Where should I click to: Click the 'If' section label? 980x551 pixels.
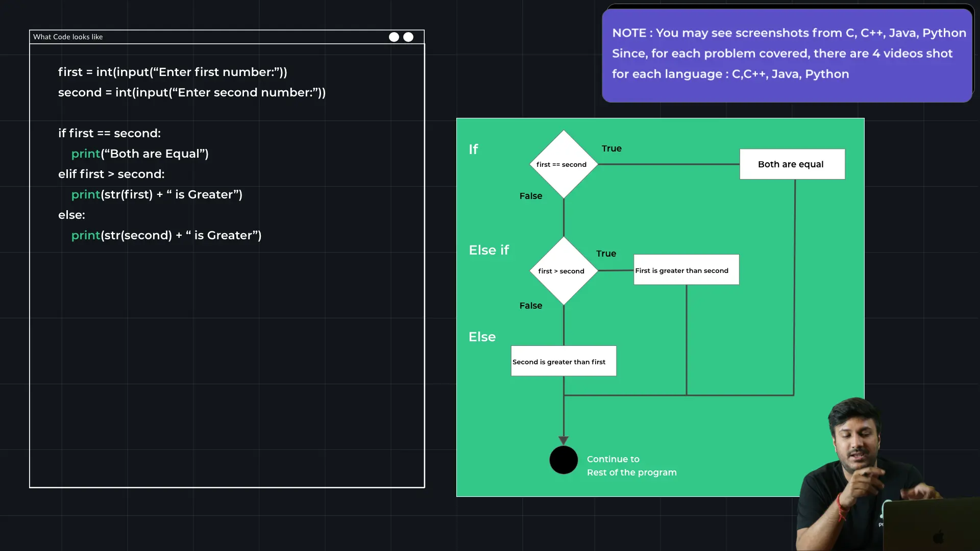(x=473, y=149)
